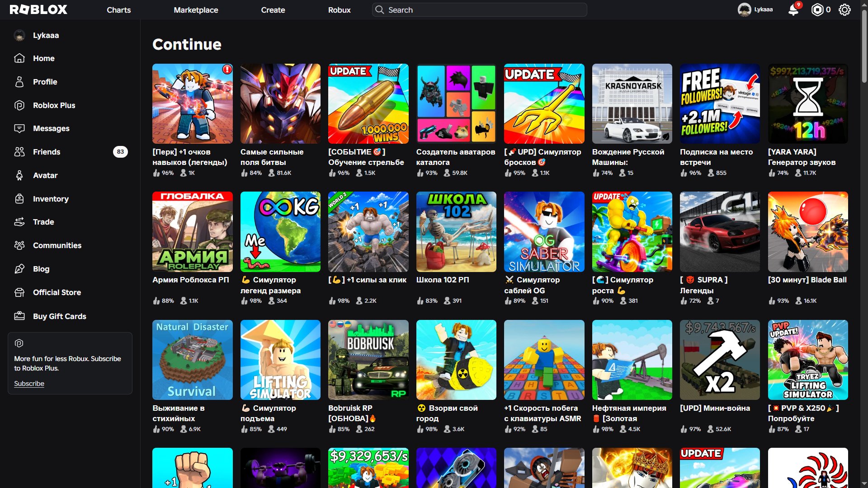Click the Home icon in the sidebar
Viewport: 868px width, 488px height.
click(x=19, y=58)
